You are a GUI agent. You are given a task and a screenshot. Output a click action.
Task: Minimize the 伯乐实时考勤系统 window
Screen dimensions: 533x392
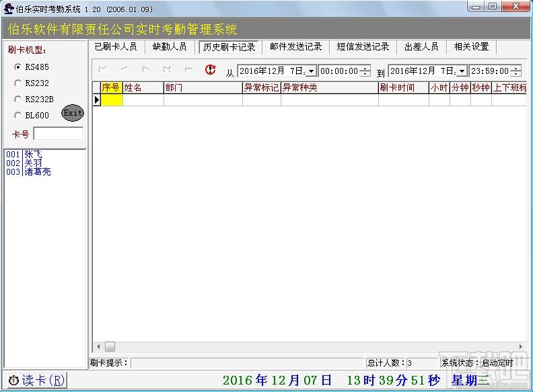pos(476,7)
